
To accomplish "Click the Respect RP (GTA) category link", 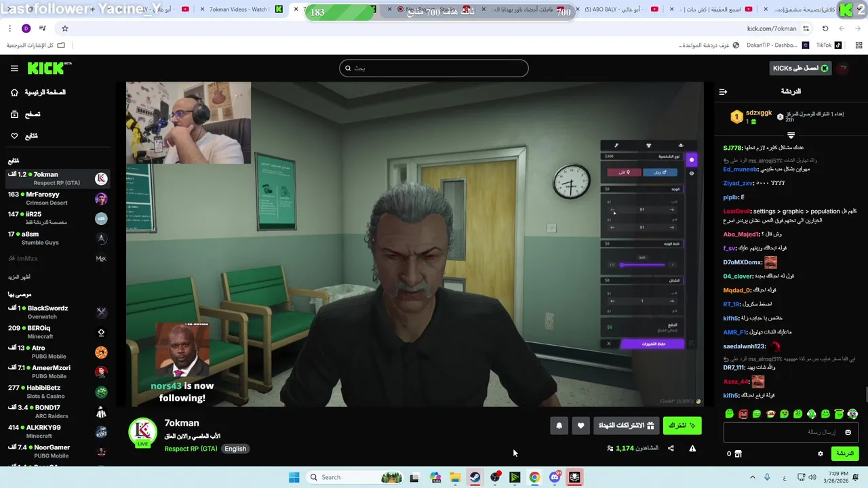I will pyautogui.click(x=191, y=449).
